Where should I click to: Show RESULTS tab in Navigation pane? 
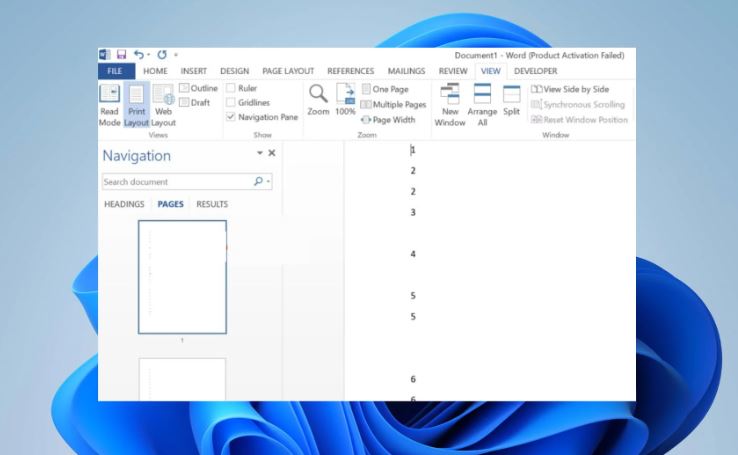tap(212, 204)
